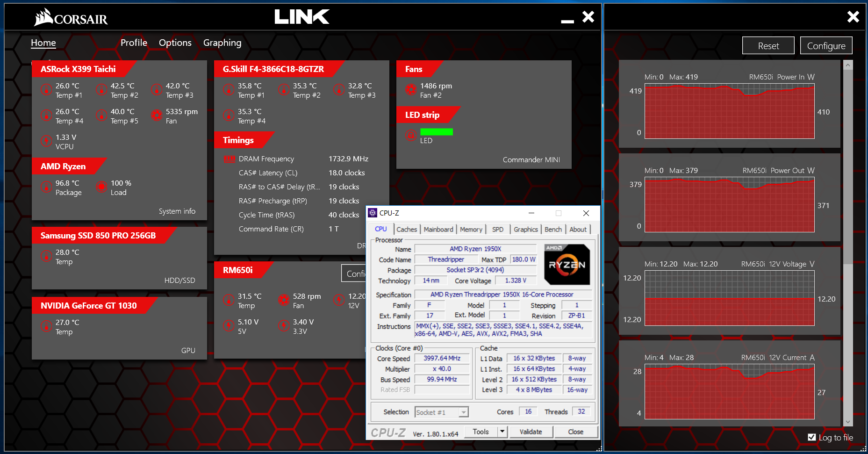Click the Reset button in graphing panel
The width and height of the screenshot is (868, 454).
[x=768, y=46]
